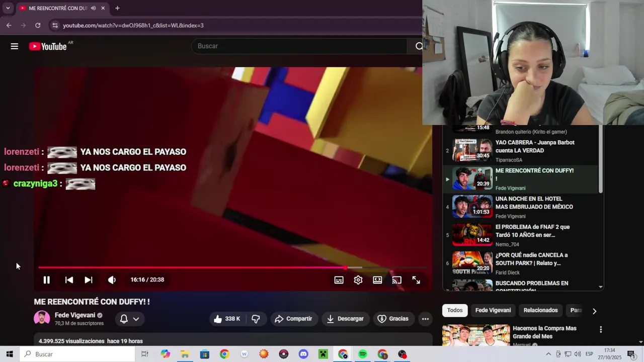Click the search magnifier button

418,46
